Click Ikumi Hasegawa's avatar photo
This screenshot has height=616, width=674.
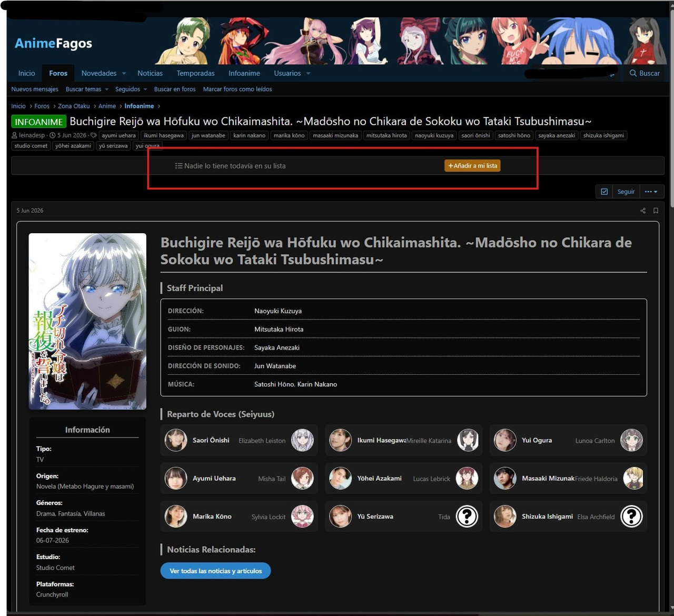coord(340,440)
